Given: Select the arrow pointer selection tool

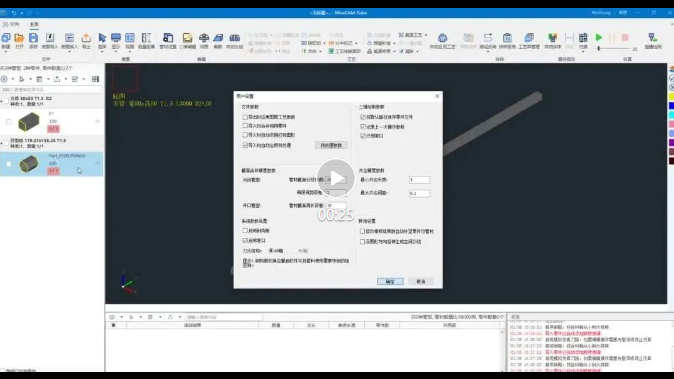Looking at the screenshot, I should [x=102, y=38].
